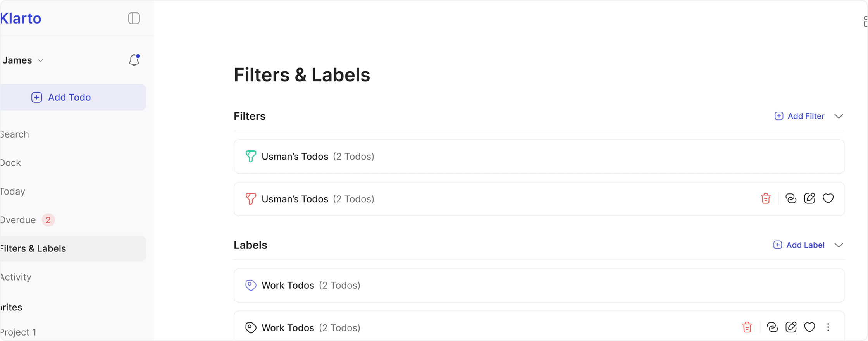The image size is (868, 341).
Task: Click the Add Filter button
Action: (799, 116)
